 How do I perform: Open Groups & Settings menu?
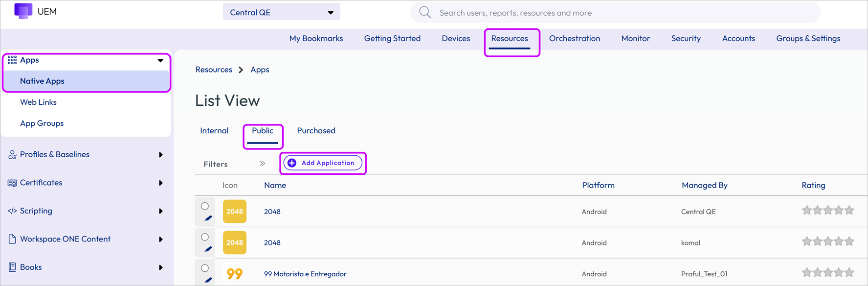pyautogui.click(x=808, y=38)
